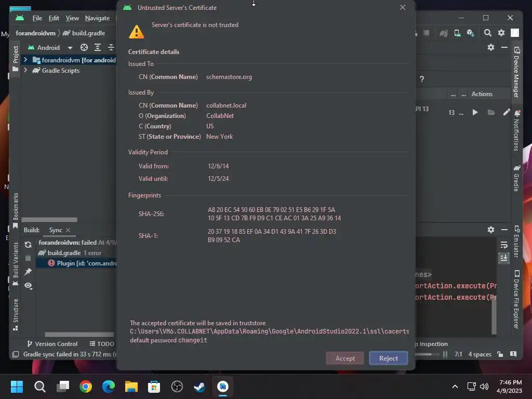Open the Android project view dropdown
The height and width of the screenshot is (399, 532).
coord(70,48)
